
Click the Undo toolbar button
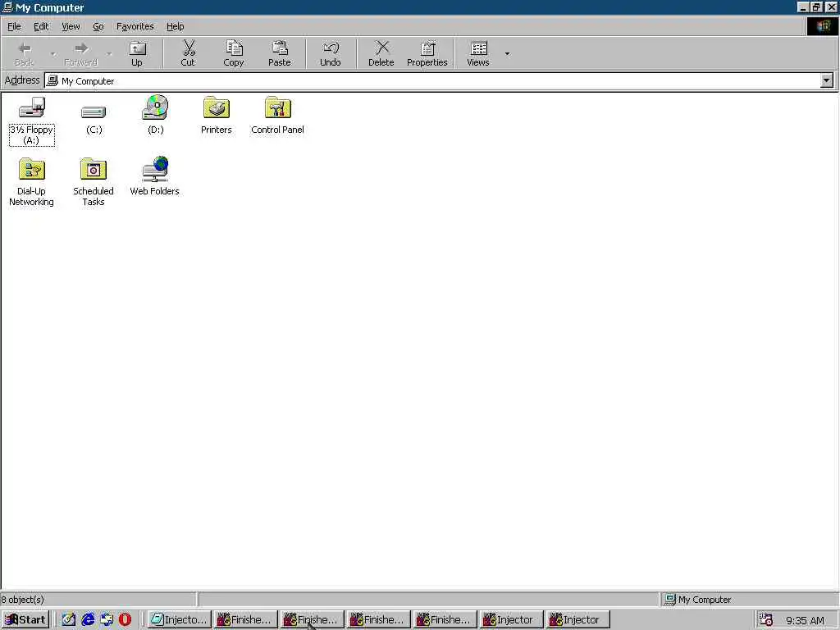tap(331, 53)
